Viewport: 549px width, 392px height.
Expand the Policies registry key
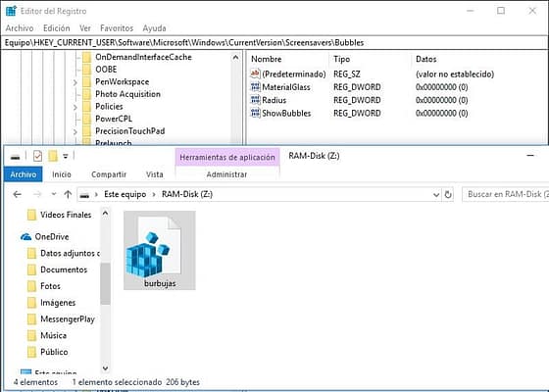pos(75,107)
